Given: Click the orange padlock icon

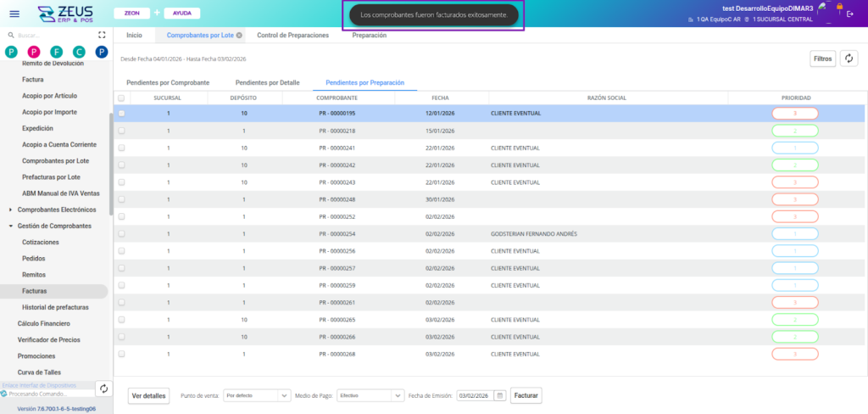Looking at the screenshot, I should [839, 7].
